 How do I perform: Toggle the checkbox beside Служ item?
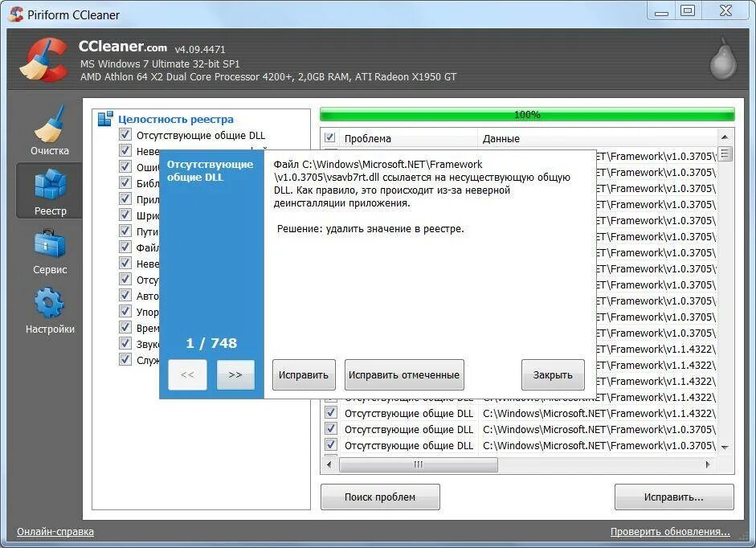coord(125,359)
